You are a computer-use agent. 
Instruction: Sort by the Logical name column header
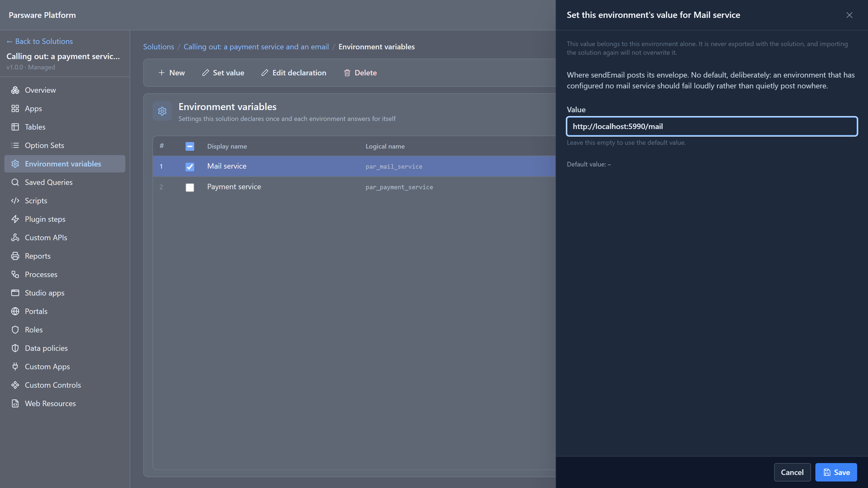385,146
